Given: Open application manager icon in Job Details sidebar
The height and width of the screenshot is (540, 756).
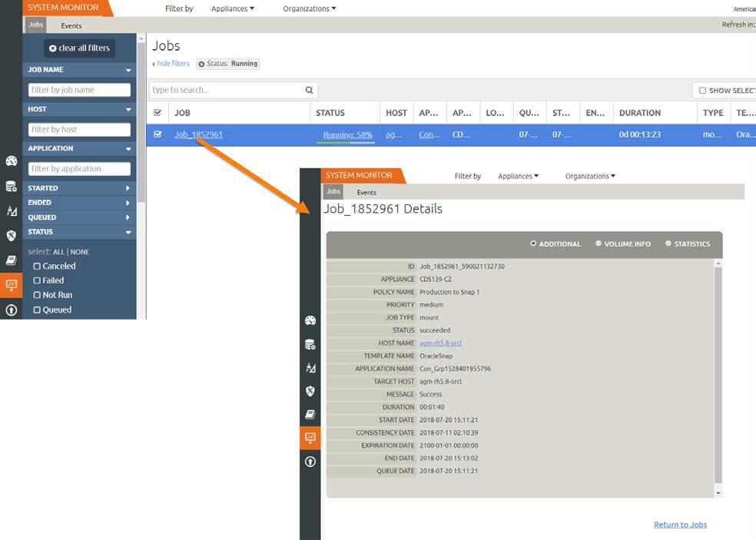Looking at the screenshot, I should point(310,368).
